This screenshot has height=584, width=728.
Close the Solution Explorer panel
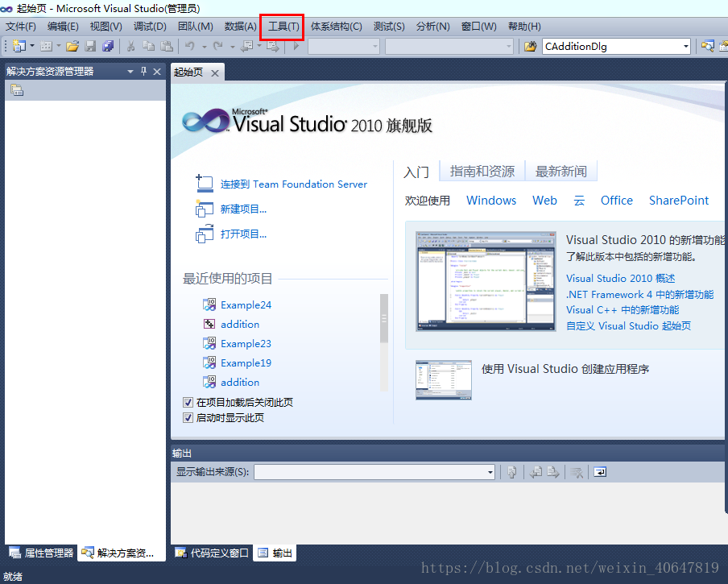157,72
